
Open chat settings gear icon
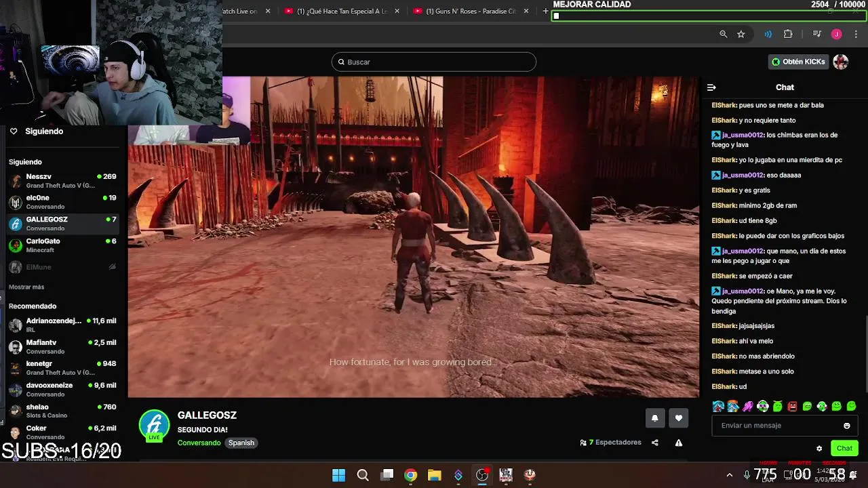pos(819,449)
